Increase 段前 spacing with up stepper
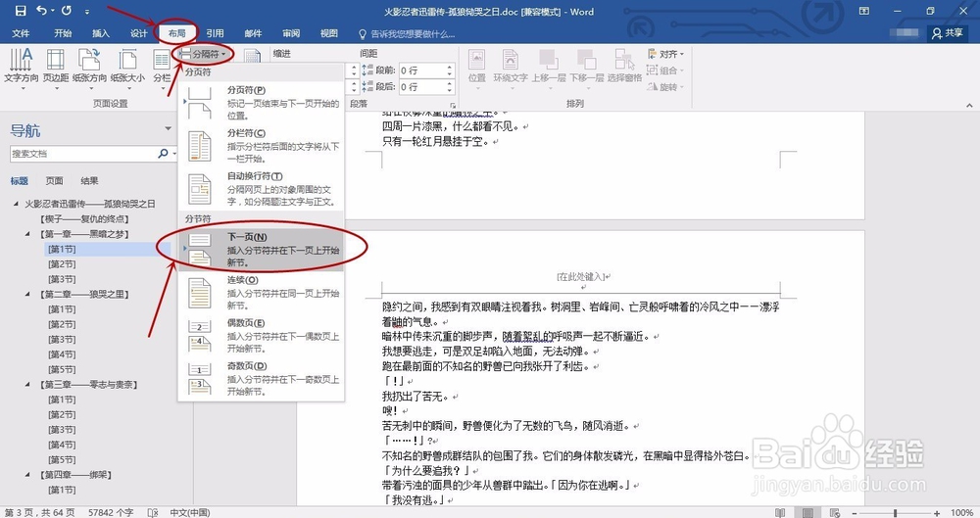Image resolution: width=980 pixels, height=518 pixels. coord(450,67)
